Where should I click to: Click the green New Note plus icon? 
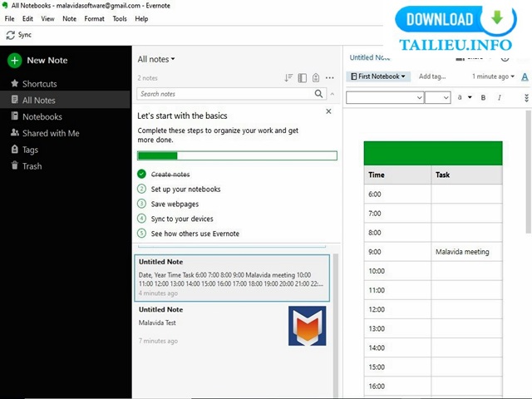click(15, 61)
